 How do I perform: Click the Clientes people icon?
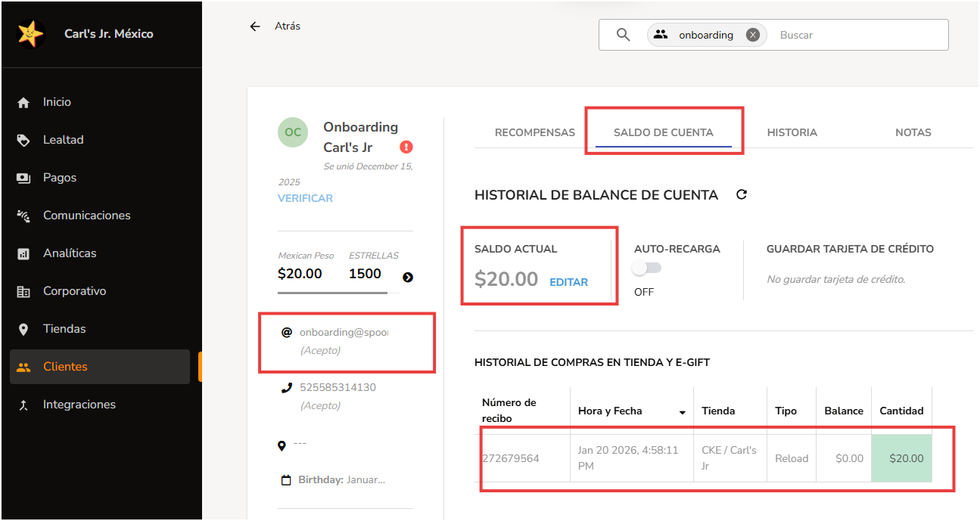click(23, 367)
